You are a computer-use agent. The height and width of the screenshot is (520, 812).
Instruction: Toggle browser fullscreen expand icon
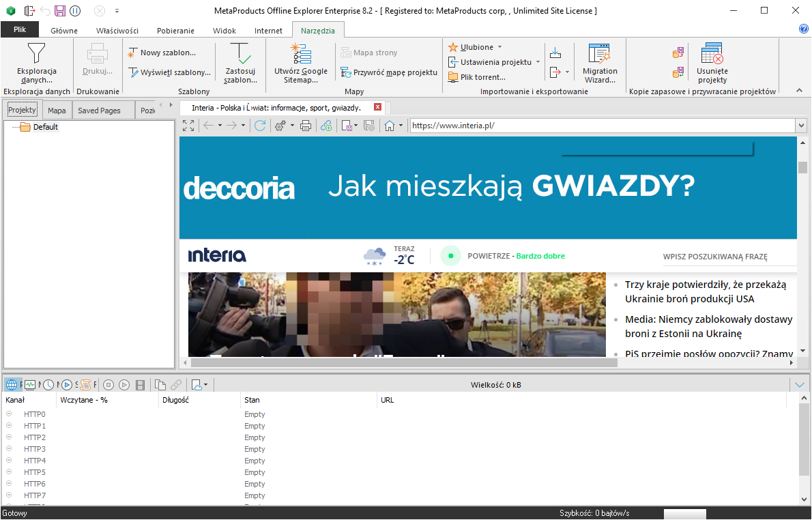click(188, 126)
